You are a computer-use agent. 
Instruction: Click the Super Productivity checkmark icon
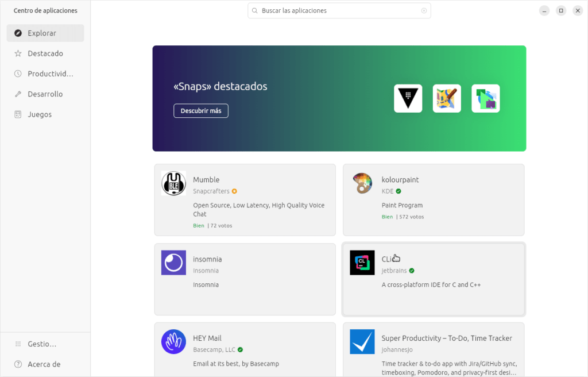click(362, 342)
